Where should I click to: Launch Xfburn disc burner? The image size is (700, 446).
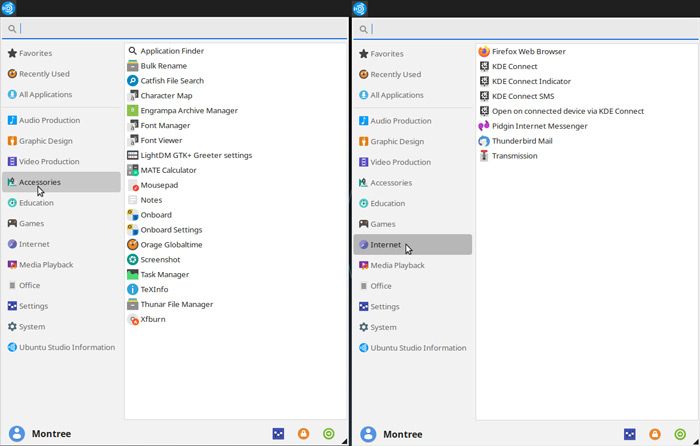pyautogui.click(x=152, y=319)
